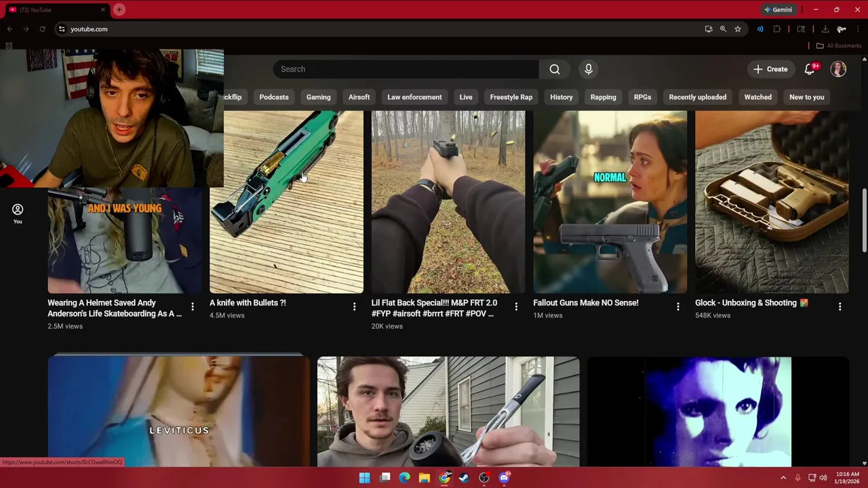Open options for Wearing A Helmet short
Screen dimensions: 868x488
pos(192,306)
